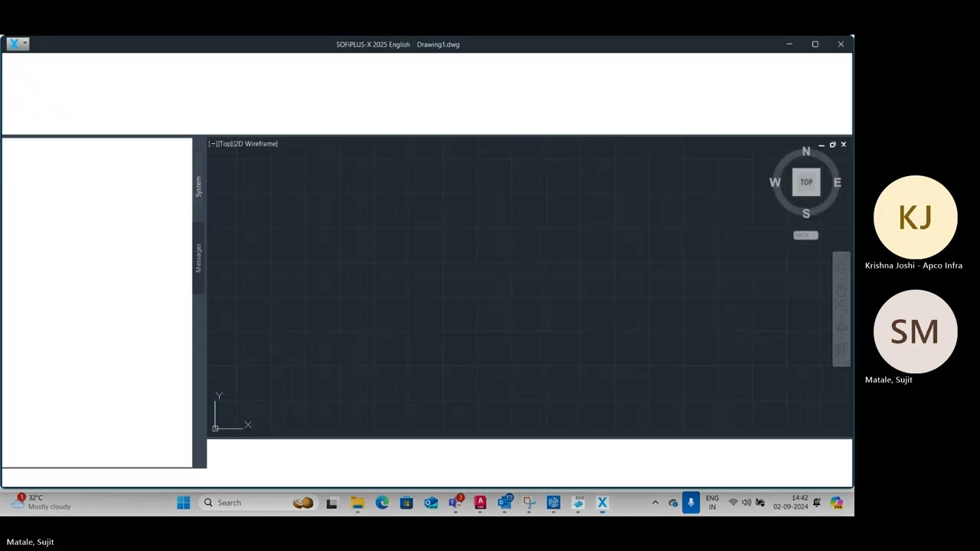
Task: Open the red A application in taskbar
Action: tap(480, 503)
